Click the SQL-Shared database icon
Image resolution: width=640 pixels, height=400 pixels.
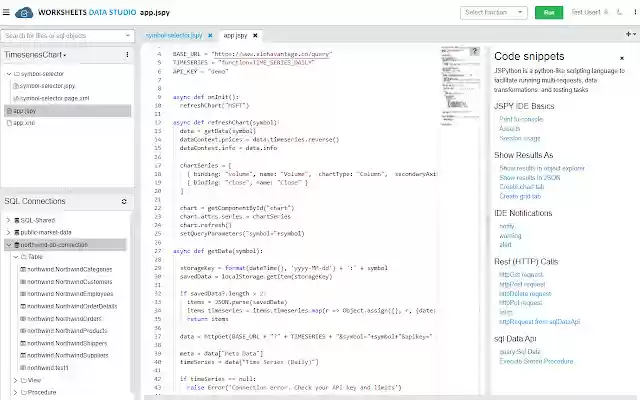tap(17, 220)
